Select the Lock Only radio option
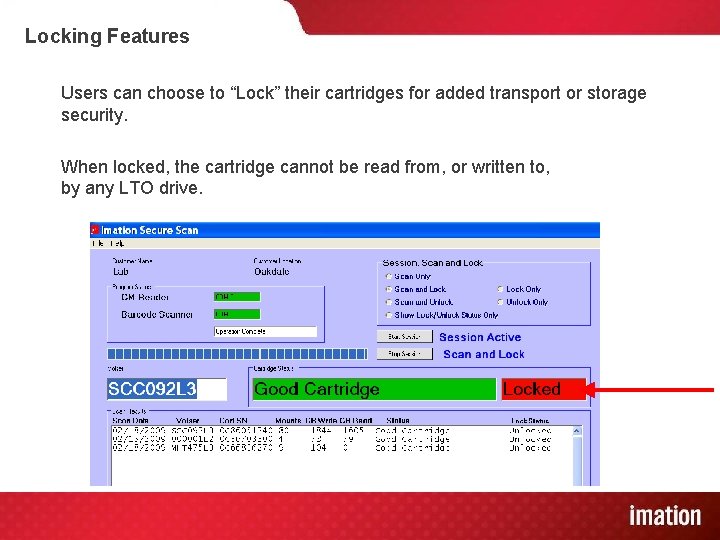720x540 pixels. click(x=519, y=289)
